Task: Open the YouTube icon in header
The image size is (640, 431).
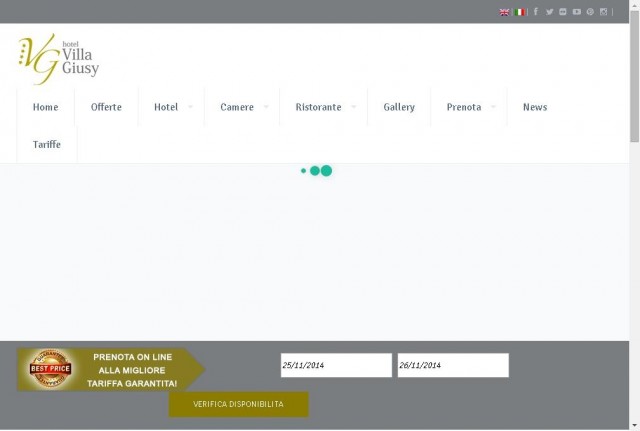Action: pos(576,12)
